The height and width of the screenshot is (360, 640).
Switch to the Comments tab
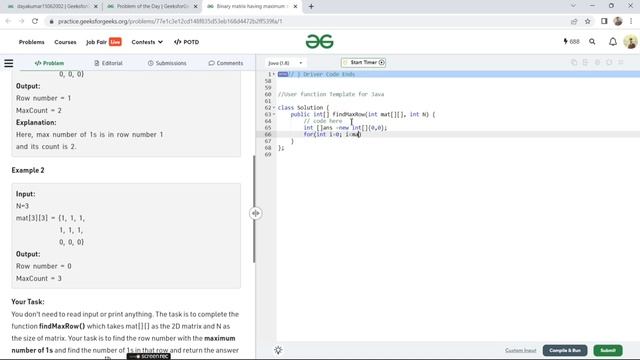[x=226, y=63]
